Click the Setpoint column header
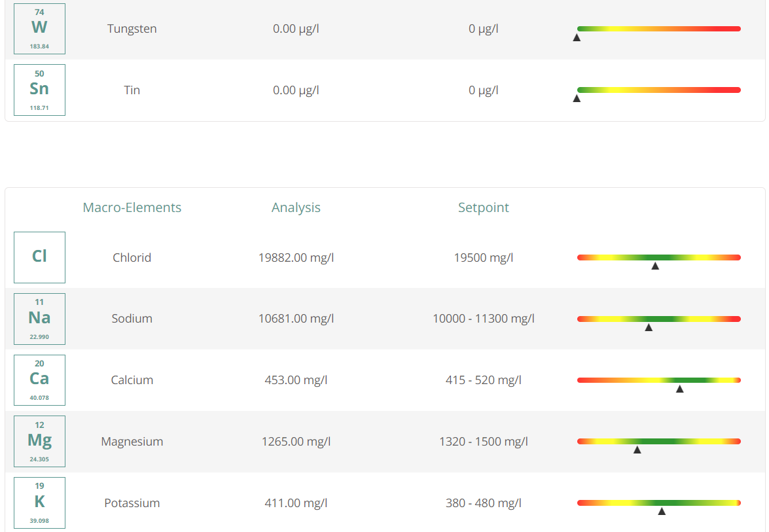 [x=484, y=207]
